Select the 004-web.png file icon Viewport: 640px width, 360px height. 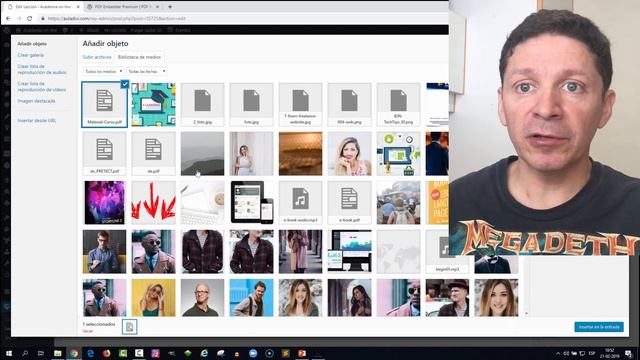pyautogui.click(x=349, y=104)
